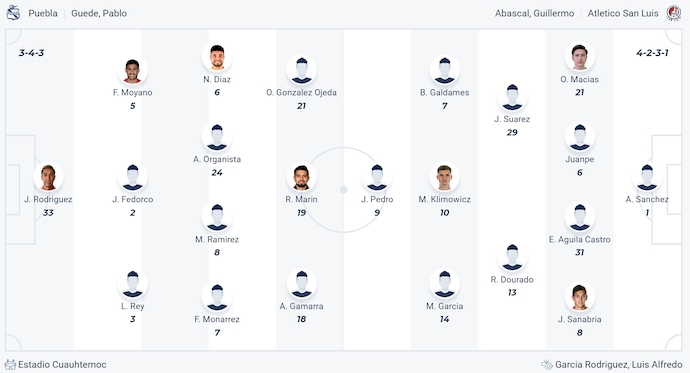Viewport: 690px width, 373px height.
Task: Open coach Abascal, Guillermo link
Action: pyautogui.click(x=534, y=13)
